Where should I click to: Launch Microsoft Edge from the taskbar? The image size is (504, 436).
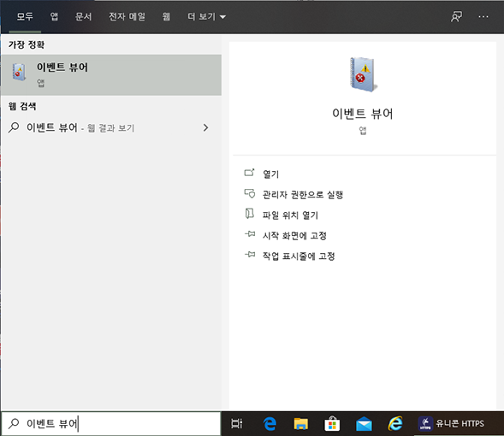[270, 423]
